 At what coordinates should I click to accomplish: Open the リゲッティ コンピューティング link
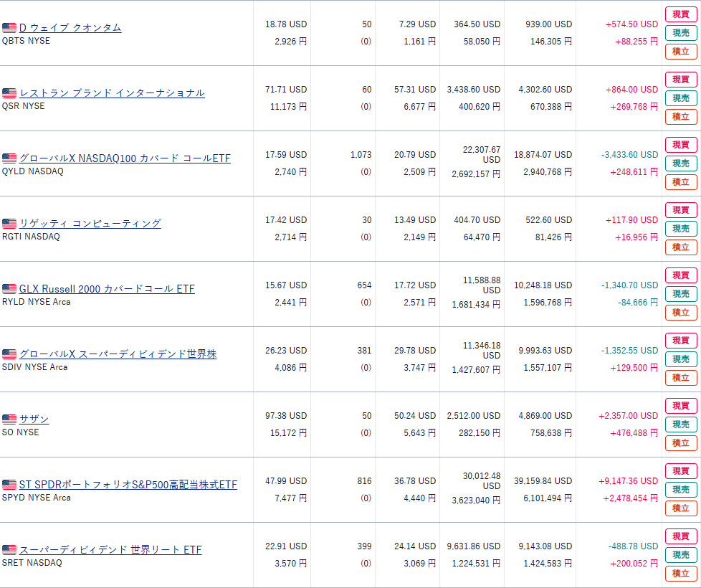click(x=90, y=224)
